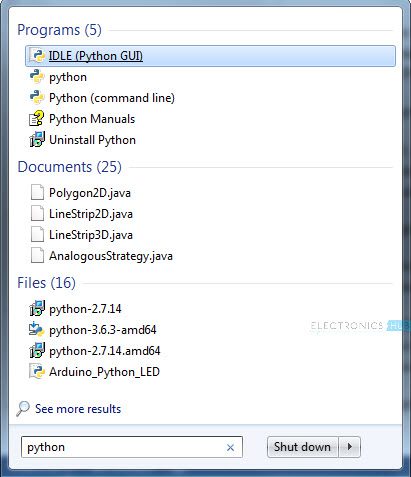Clear the search box with X
The image size is (411, 477).
click(230, 447)
